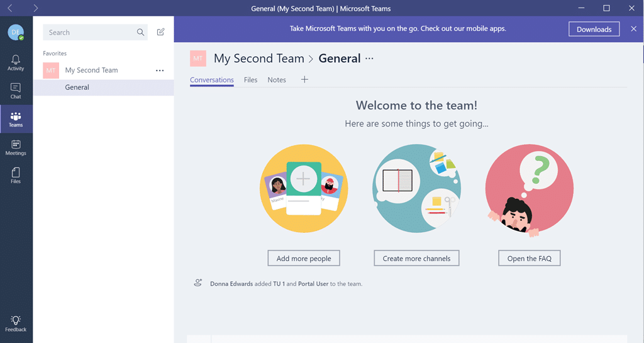The height and width of the screenshot is (343, 644).
Task: Click the MT team avatar in the sidebar
Action: click(x=51, y=70)
